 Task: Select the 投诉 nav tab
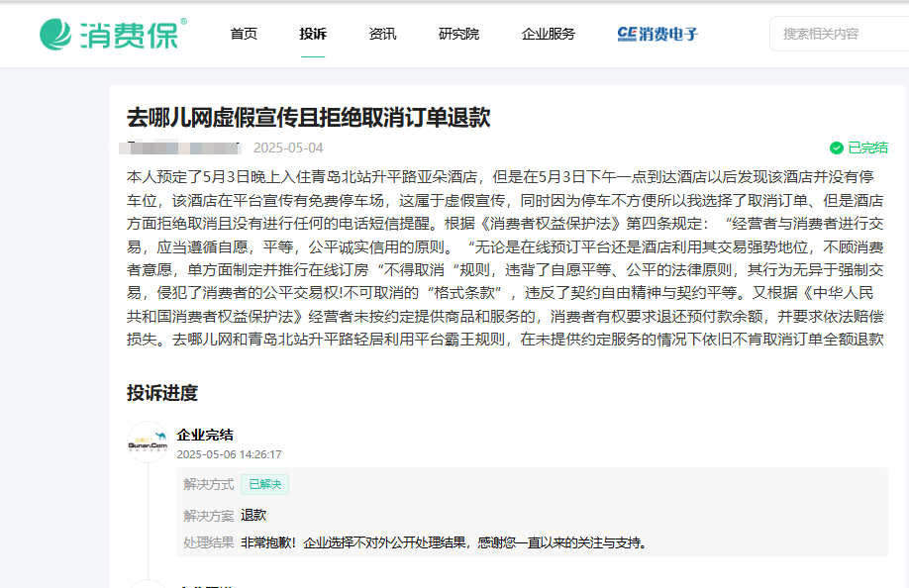[x=313, y=35]
